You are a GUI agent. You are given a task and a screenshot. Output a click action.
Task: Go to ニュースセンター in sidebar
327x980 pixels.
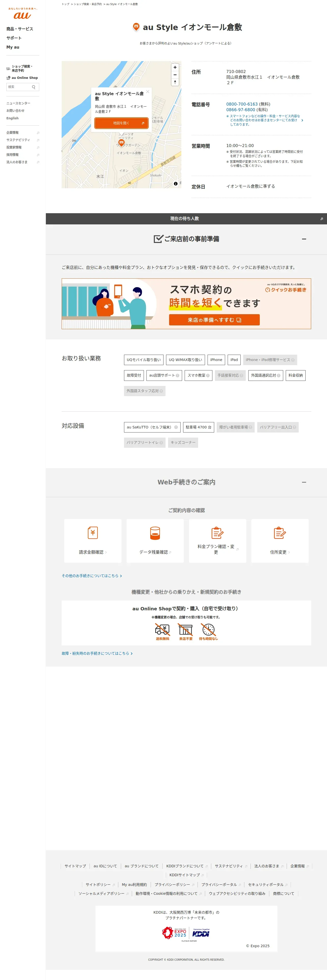coord(18,104)
